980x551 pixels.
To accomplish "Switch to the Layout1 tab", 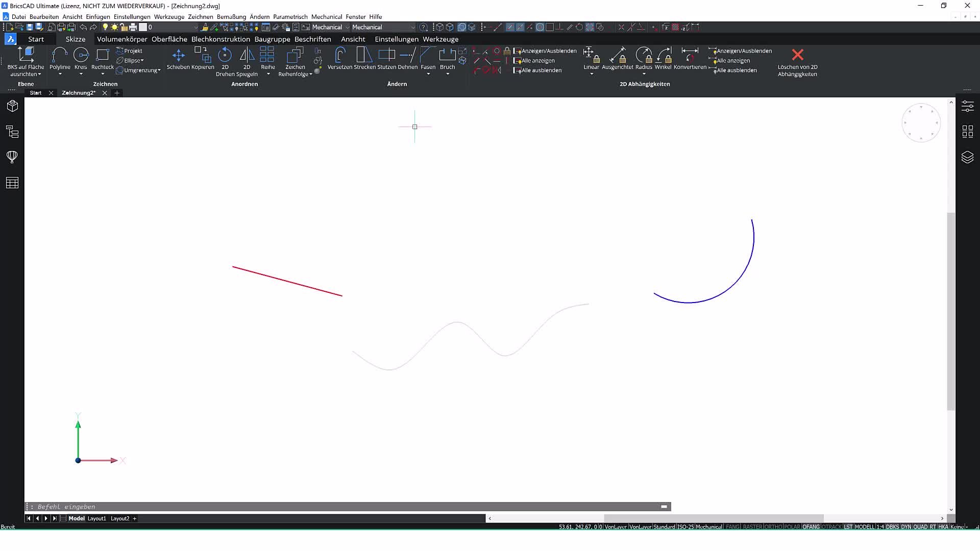I will (x=97, y=518).
